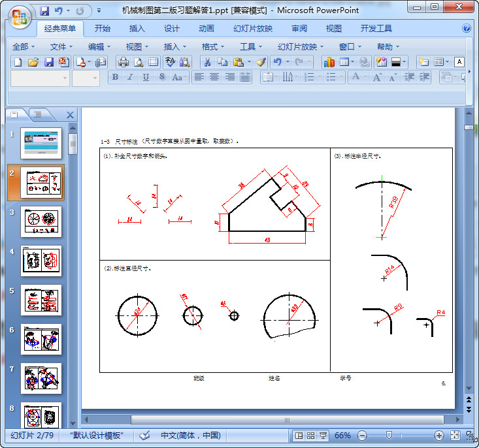
Task: Save from the Quick Access toolbar
Action: coord(44,11)
